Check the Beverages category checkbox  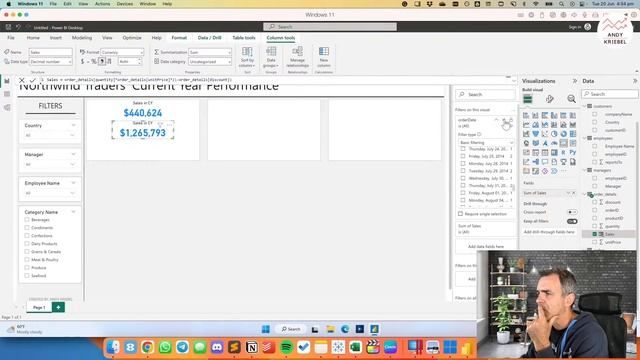(x=27, y=220)
